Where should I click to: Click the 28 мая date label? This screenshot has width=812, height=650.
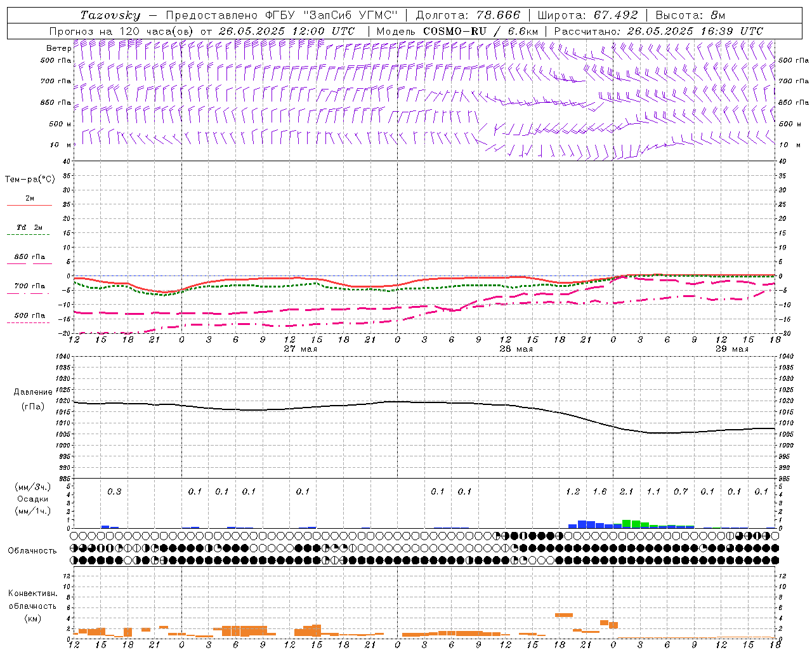click(516, 349)
